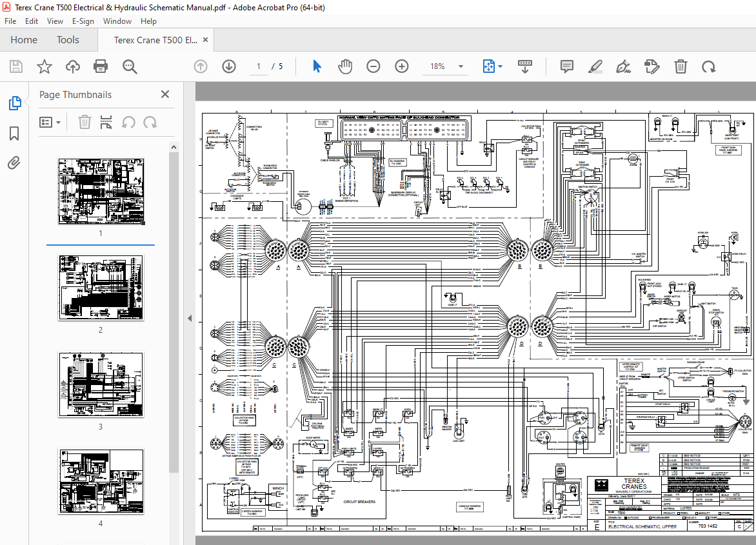Click the ELECTRICAL SCHEMATIC, UPPER title text
The width and height of the screenshot is (756, 545).
[642, 527]
